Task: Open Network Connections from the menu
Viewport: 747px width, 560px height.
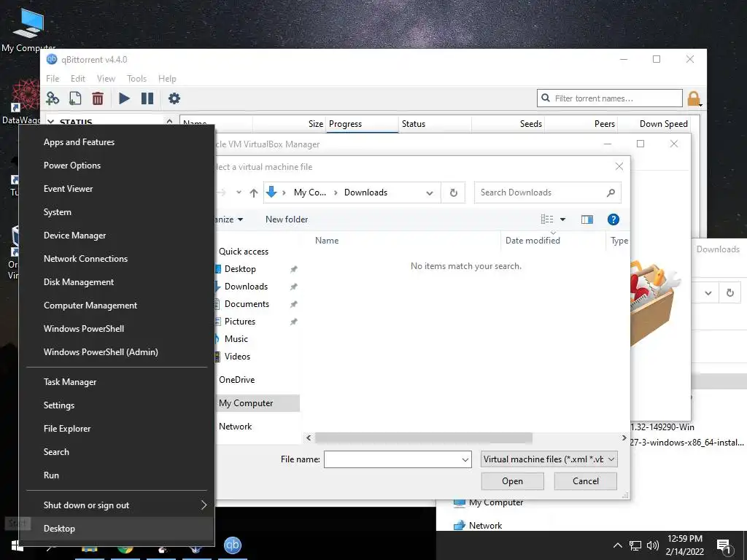Action: coord(86,259)
